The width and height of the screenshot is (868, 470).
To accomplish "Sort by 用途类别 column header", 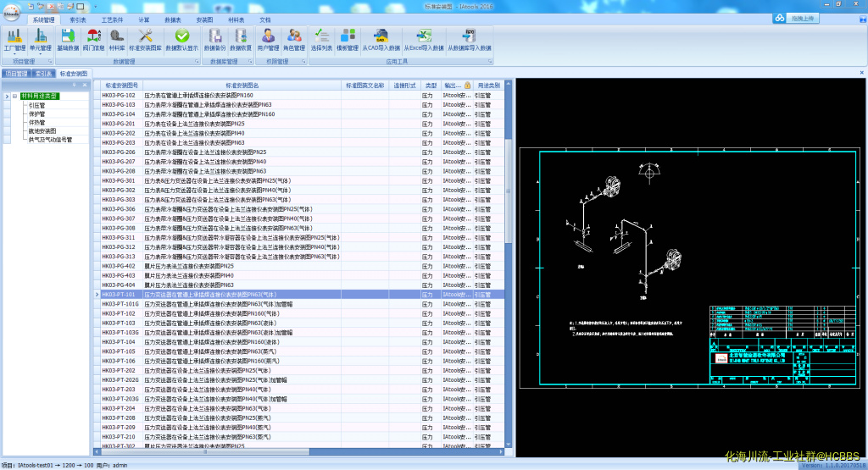I will pyautogui.click(x=489, y=86).
